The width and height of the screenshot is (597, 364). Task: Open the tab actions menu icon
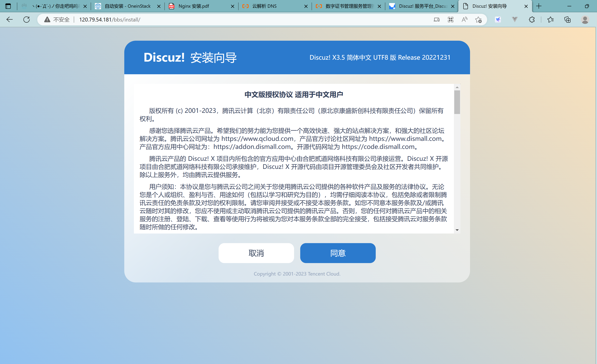8,6
